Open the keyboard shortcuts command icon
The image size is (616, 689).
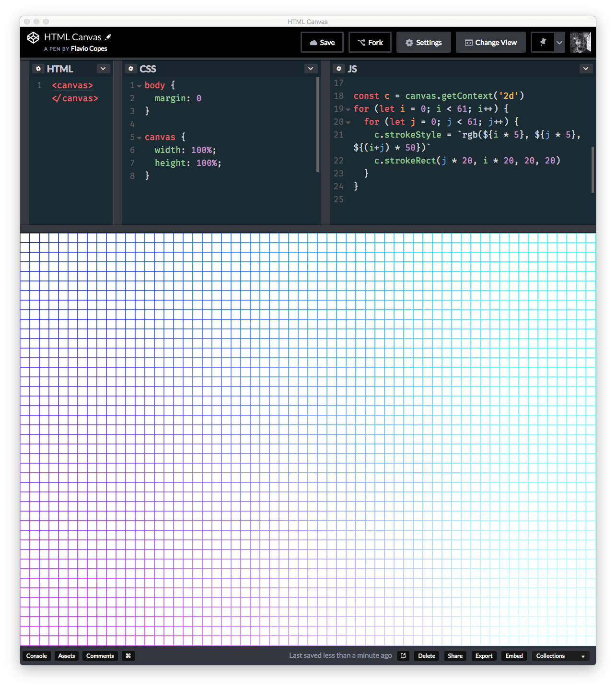pyautogui.click(x=128, y=656)
